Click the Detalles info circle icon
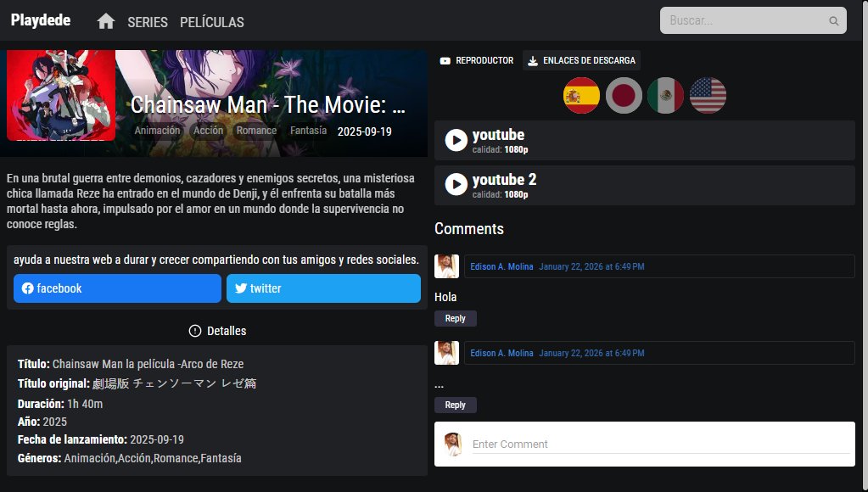The image size is (868, 492). point(195,331)
